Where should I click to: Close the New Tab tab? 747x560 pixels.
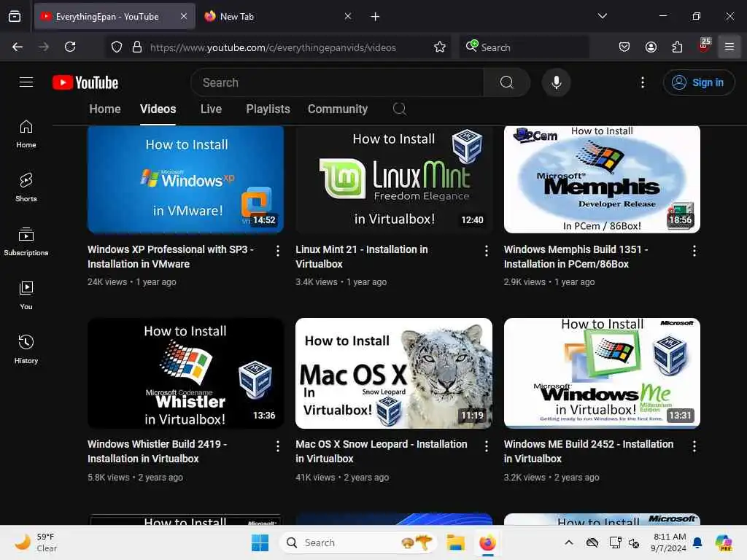[348, 17]
